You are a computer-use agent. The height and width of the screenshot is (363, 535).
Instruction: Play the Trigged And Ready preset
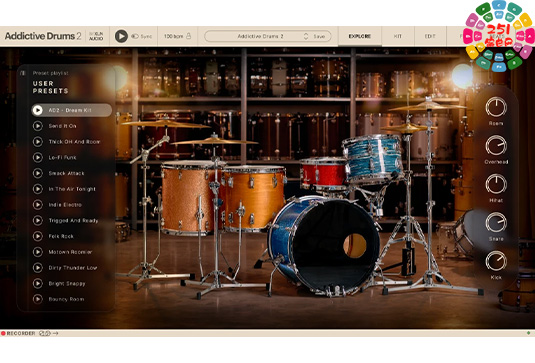38,220
